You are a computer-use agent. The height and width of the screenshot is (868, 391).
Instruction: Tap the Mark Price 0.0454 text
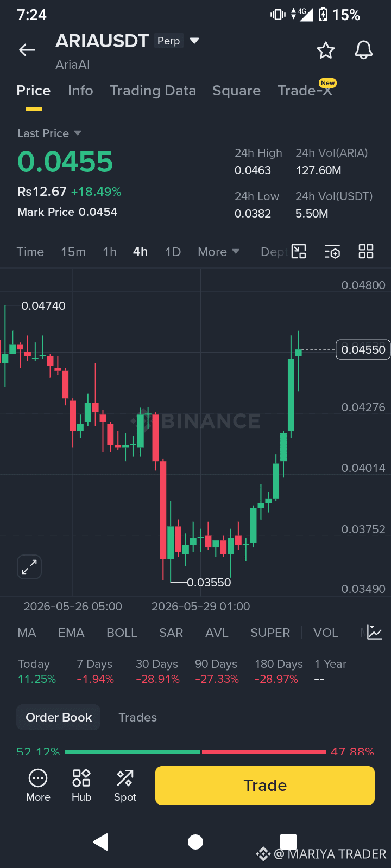point(67,212)
